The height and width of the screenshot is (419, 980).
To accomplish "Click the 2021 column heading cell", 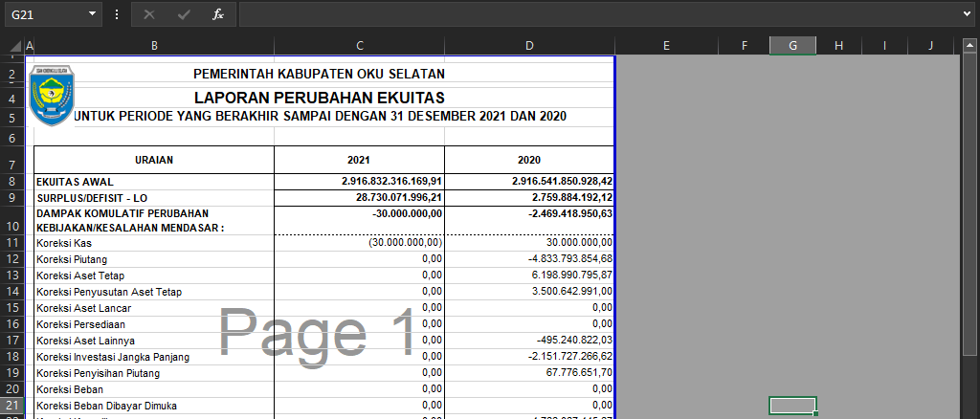I will [x=359, y=160].
